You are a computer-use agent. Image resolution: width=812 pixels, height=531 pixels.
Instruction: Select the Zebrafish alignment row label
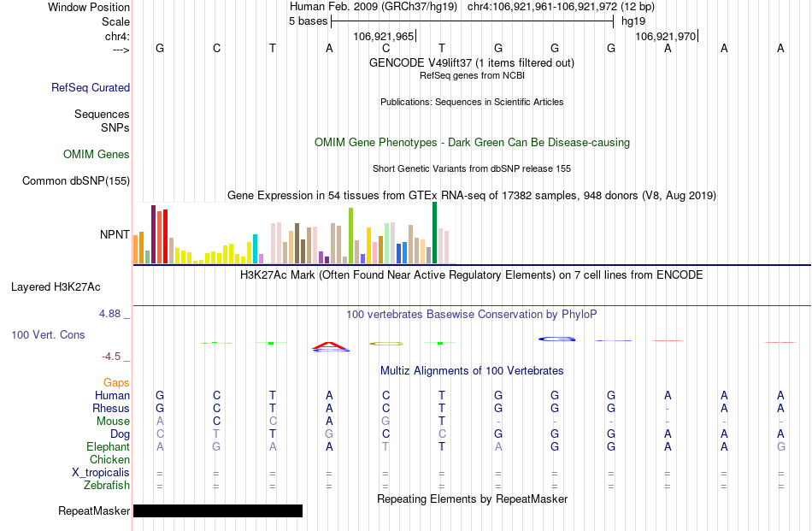pos(107,486)
